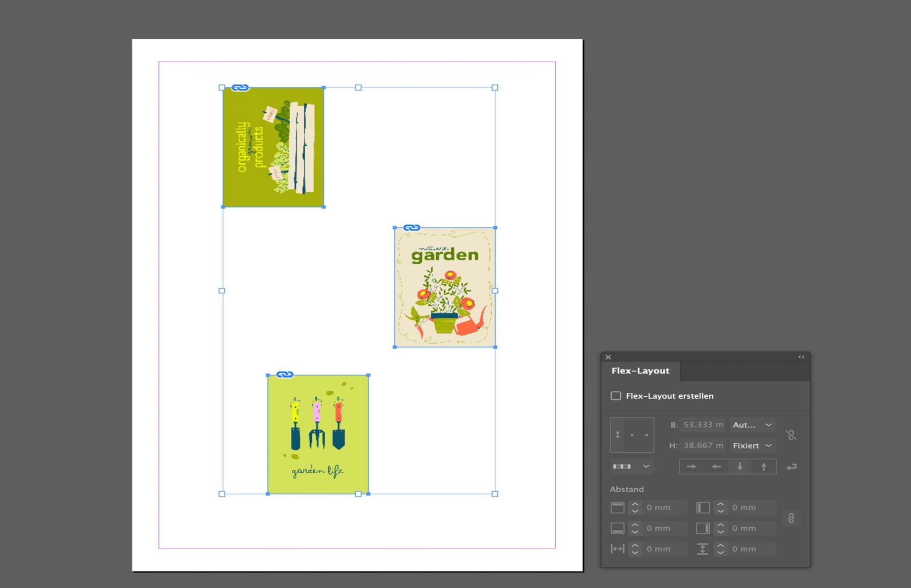Click the right-arrow direction icon
Image resolution: width=911 pixels, height=588 pixels.
(691, 467)
